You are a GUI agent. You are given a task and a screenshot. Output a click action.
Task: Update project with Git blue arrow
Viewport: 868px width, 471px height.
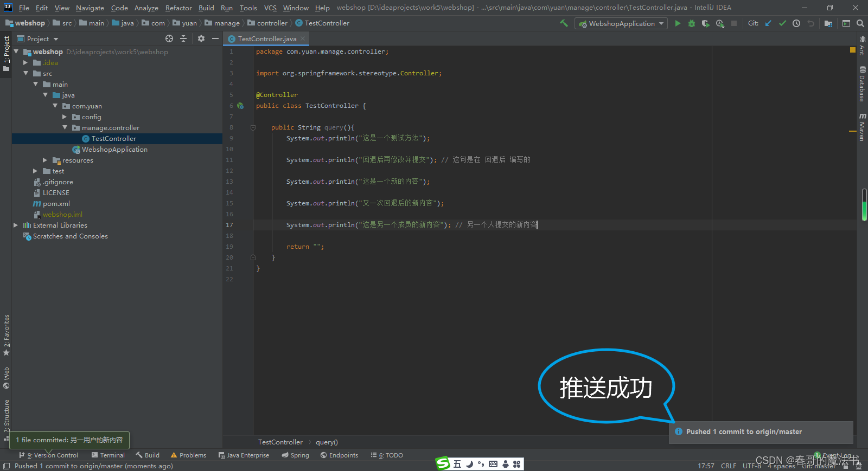(768, 23)
